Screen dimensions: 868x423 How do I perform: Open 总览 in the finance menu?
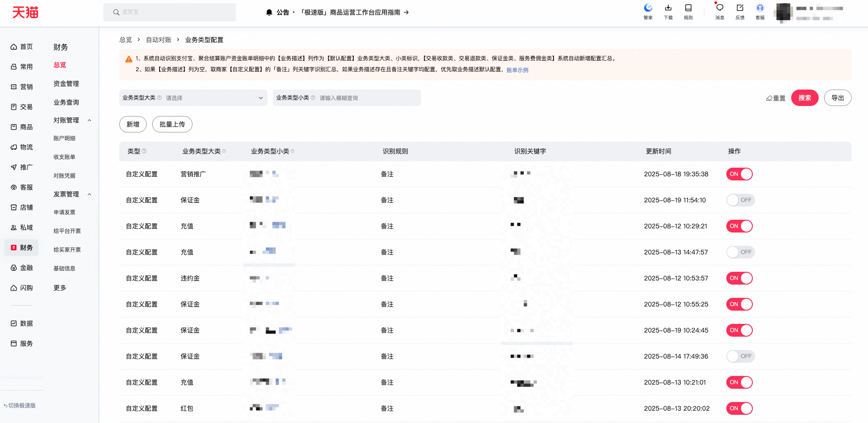pos(60,65)
